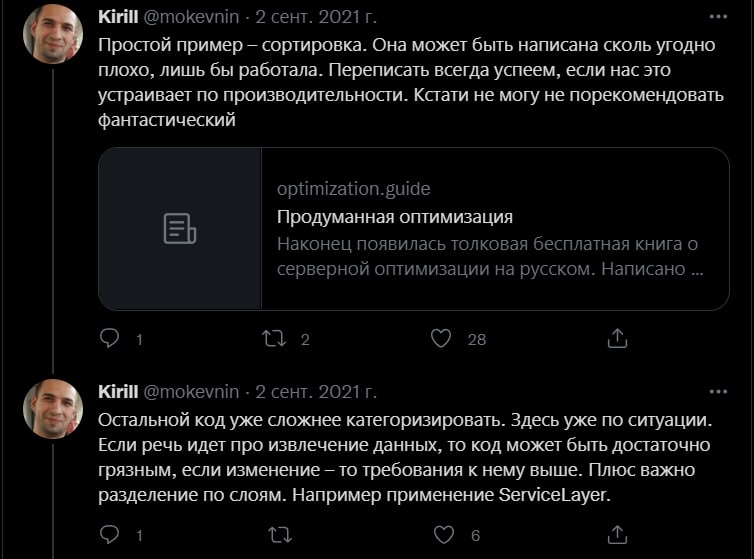754x559 pixels.
Task: Reply to the first tweet about sorting
Action: (x=110, y=339)
